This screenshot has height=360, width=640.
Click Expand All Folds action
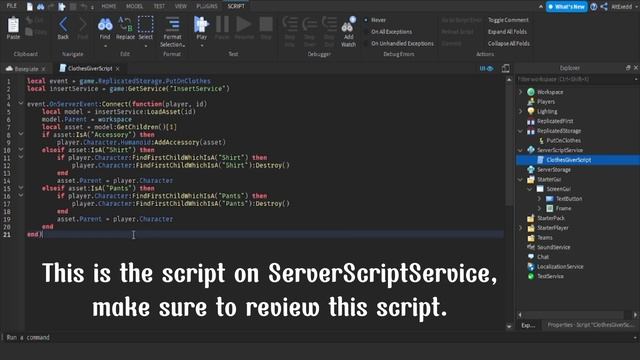tap(507, 31)
